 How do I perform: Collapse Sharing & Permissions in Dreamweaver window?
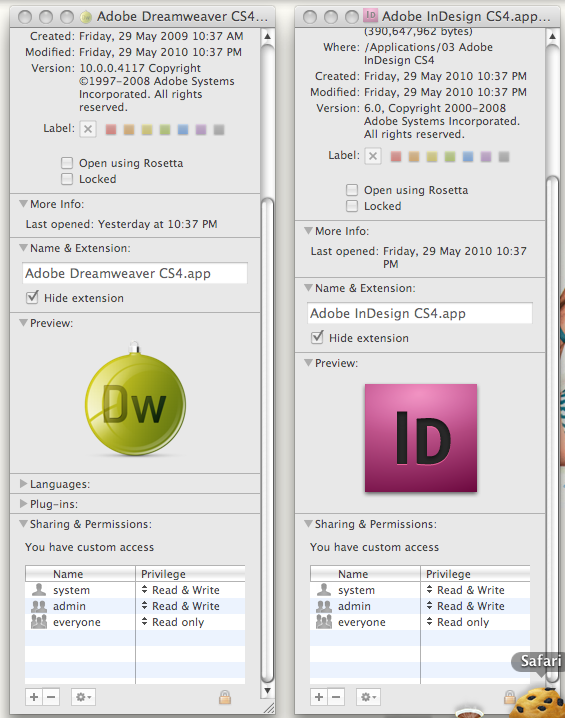(x=23, y=524)
